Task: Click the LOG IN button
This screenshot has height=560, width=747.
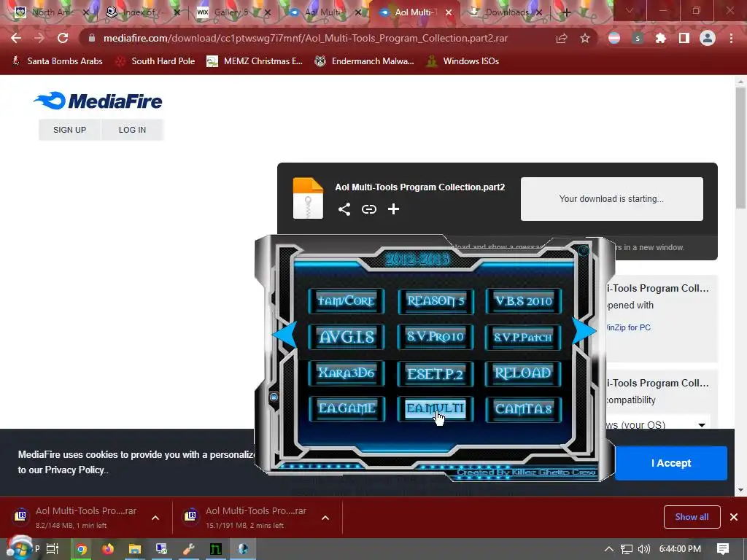Action: point(133,130)
